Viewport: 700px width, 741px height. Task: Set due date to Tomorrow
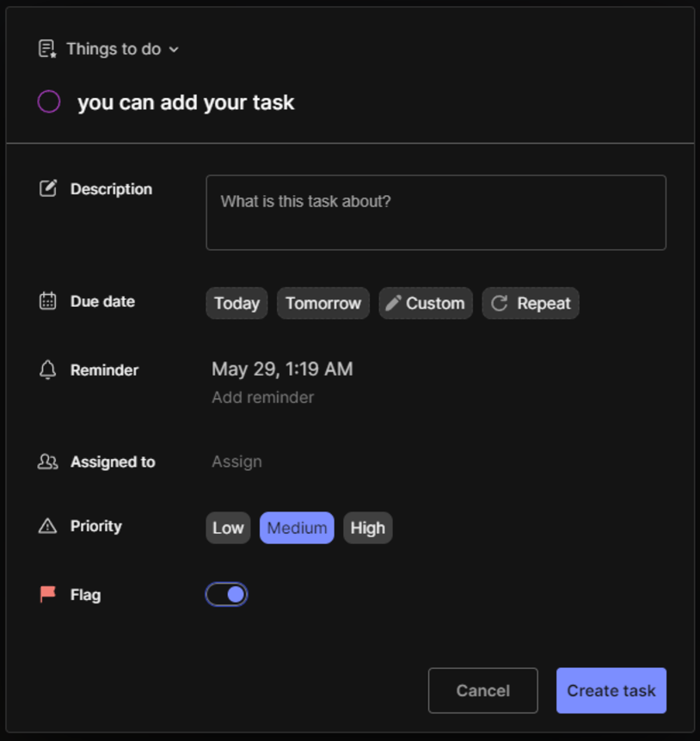(x=323, y=303)
